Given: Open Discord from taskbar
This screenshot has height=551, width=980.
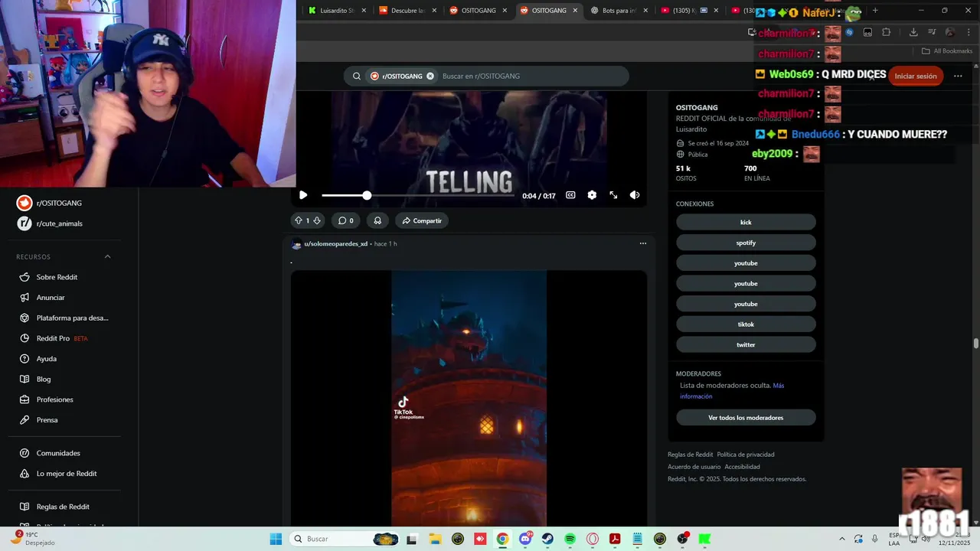Looking at the screenshot, I should [x=525, y=539].
